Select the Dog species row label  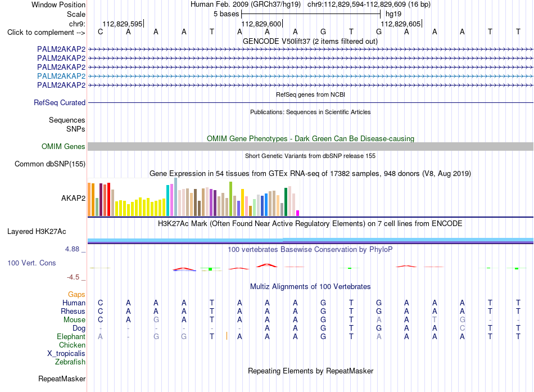point(79,328)
